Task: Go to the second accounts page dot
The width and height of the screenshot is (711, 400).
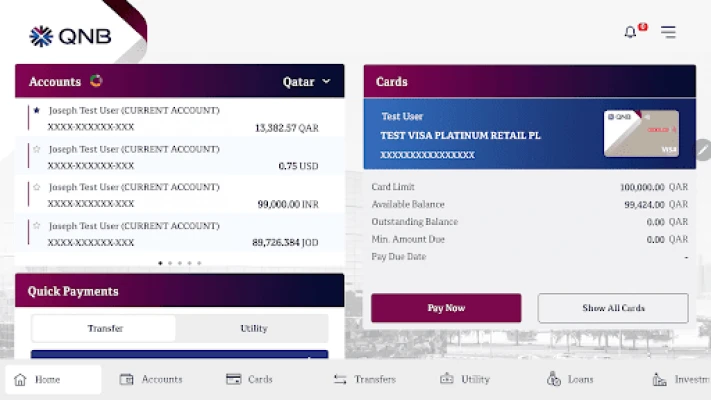Action: (170, 263)
